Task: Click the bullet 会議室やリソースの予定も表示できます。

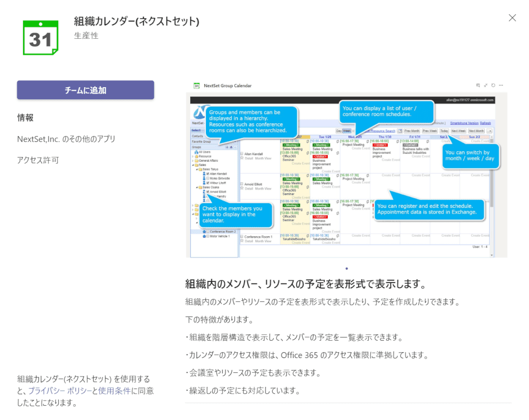Action: (253, 373)
